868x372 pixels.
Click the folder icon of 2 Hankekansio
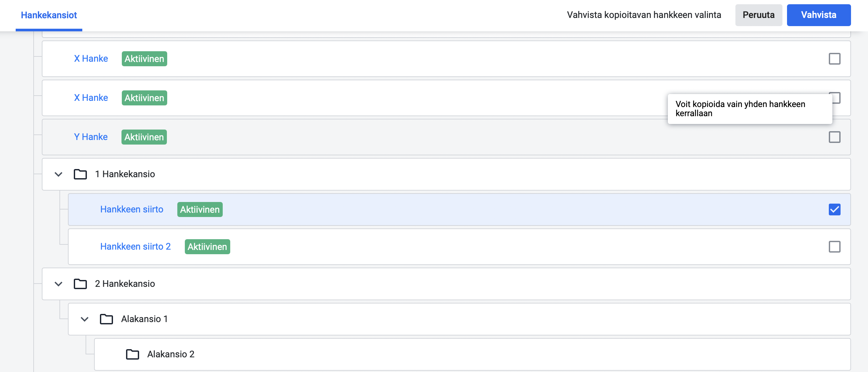[x=80, y=284]
